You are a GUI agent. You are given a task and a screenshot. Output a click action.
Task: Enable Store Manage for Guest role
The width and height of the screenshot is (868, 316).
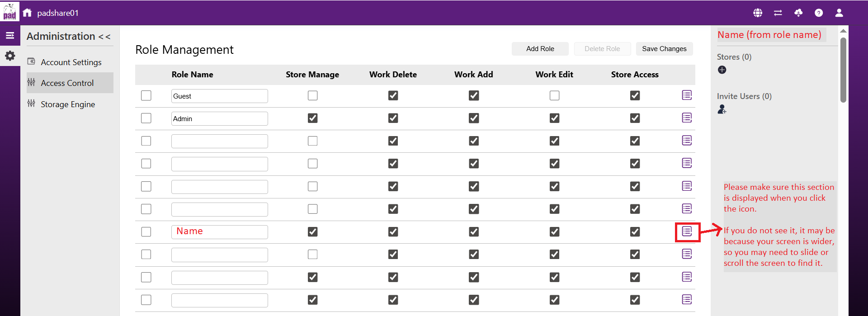pos(312,95)
